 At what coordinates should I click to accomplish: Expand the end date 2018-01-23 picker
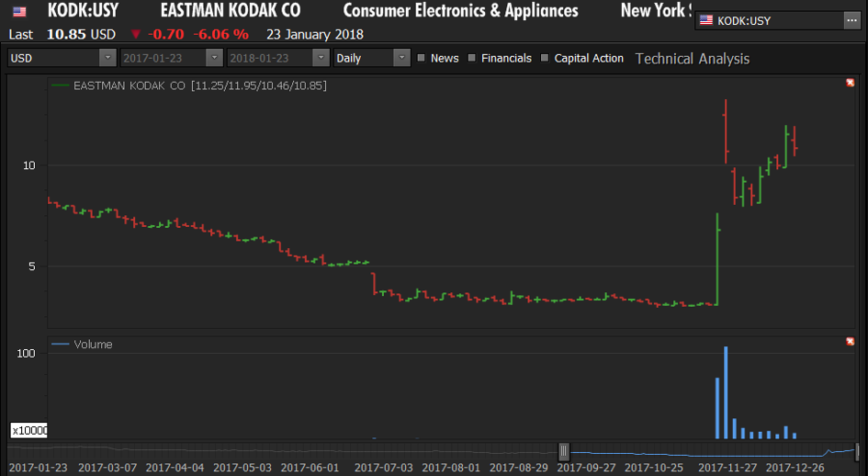[x=321, y=58]
